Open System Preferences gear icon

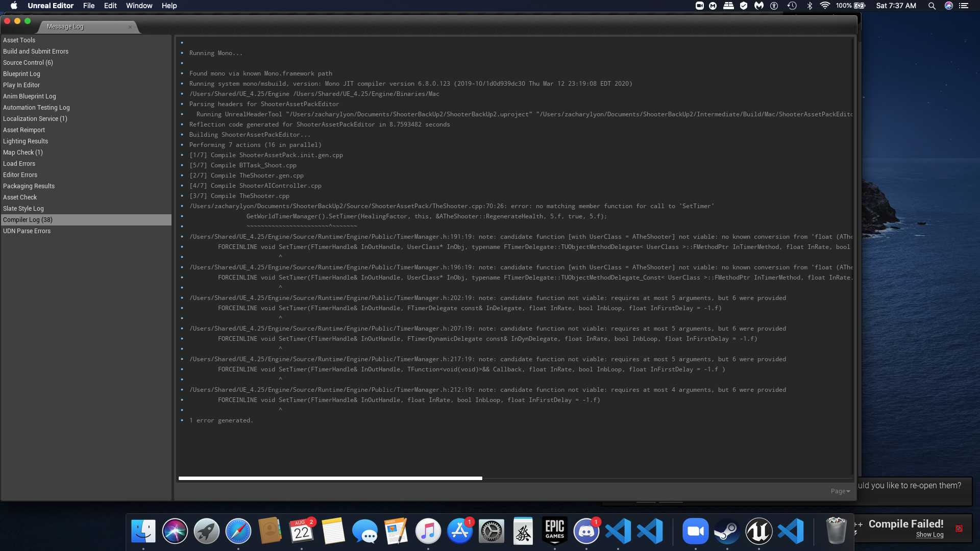coord(491,531)
